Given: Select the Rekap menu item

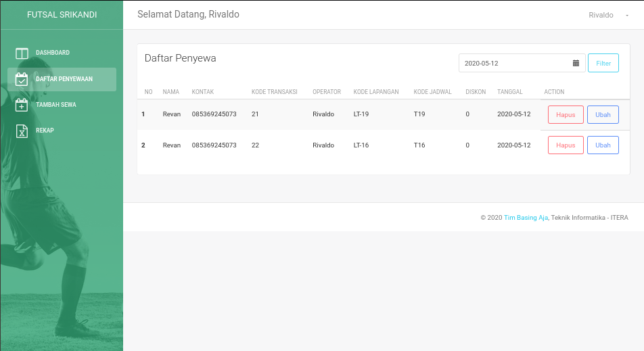Looking at the screenshot, I should (x=45, y=131).
